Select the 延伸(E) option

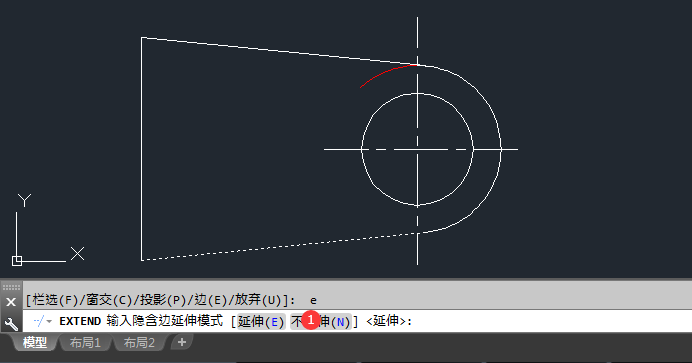point(261,322)
